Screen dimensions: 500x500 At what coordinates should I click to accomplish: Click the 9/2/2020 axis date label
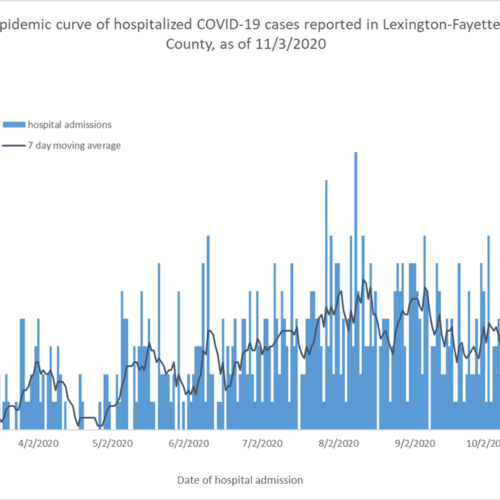tap(415, 444)
